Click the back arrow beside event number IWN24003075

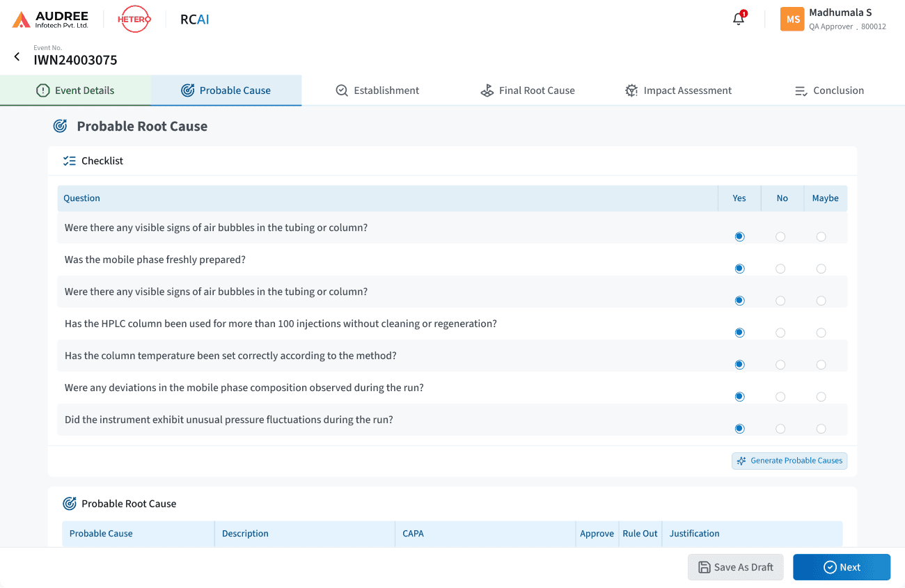point(16,56)
